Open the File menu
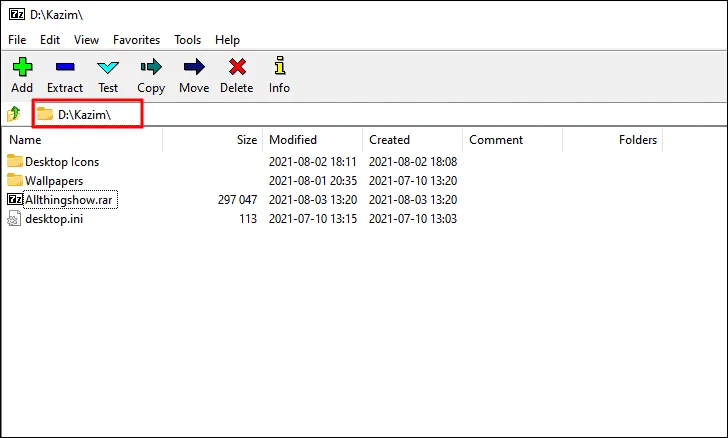The width and height of the screenshot is (728, 438). click(x=17, y=40)
